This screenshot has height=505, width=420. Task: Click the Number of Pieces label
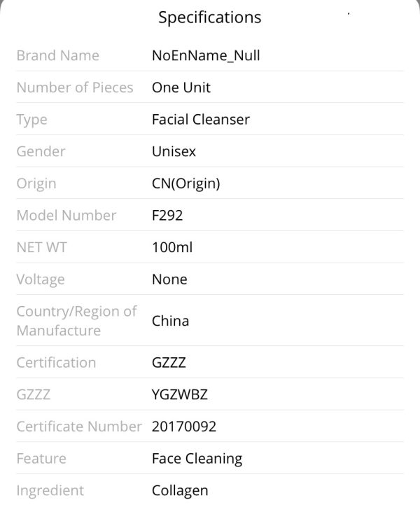[x=75, y=88]
